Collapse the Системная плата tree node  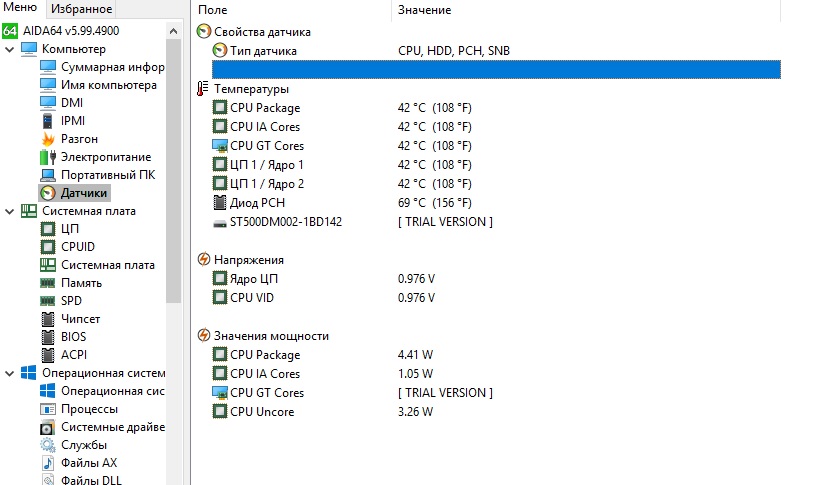click(x=10, y=211)
